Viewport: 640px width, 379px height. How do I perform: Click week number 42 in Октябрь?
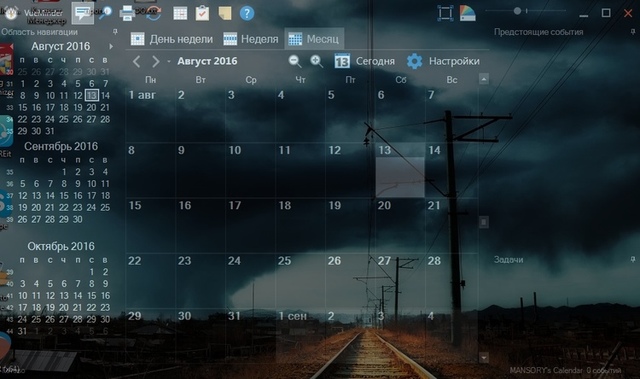[x=10, y=308]
